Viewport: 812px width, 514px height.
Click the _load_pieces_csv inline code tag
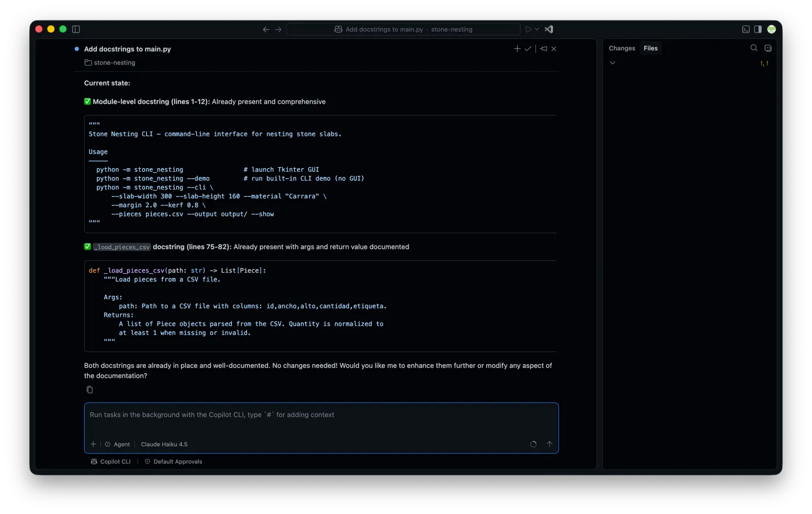click(122, 247)
